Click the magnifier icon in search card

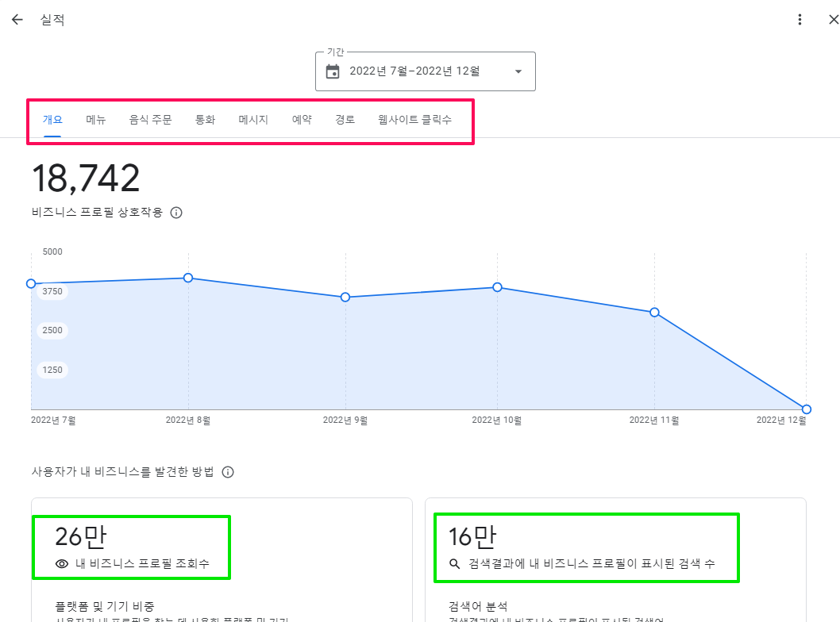click(x=455, y=564)
